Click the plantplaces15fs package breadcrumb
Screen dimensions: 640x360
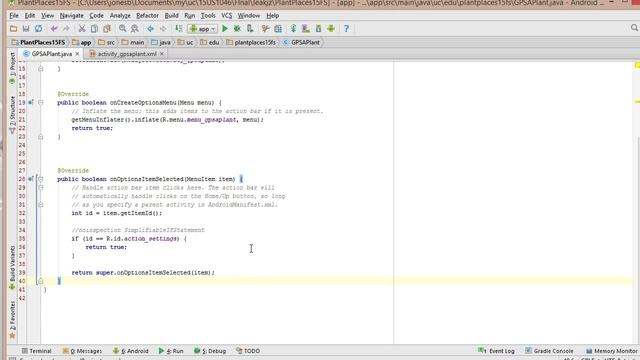(x=251, y=42)
